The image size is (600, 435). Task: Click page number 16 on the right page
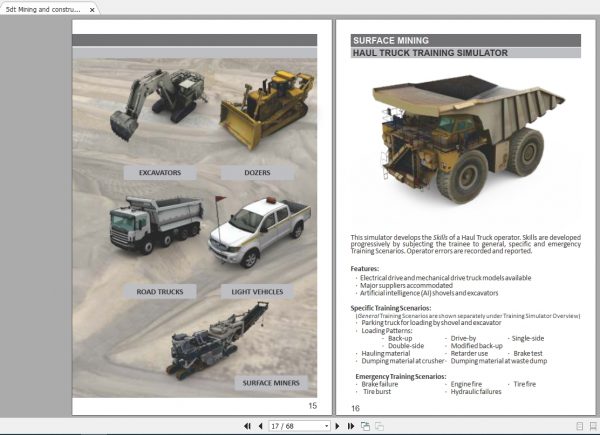pyautogui.click(x=355, y=409)
